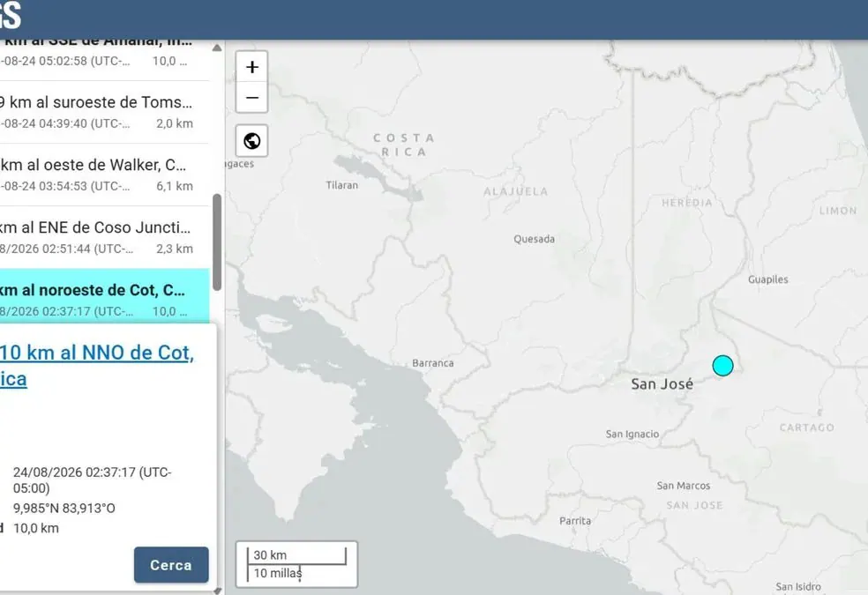Viewport: 868px width, 595px height.
Task: Click the Tilaran label on the map
Action: 341,185
